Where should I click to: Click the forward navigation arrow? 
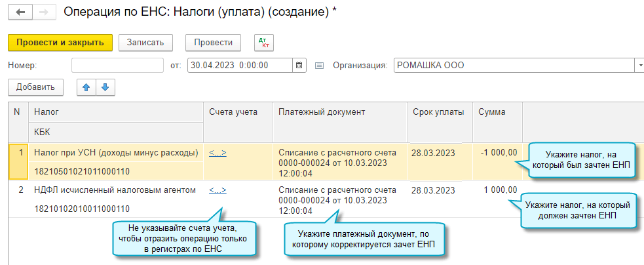pyautogui.click(x=45, y=12)
